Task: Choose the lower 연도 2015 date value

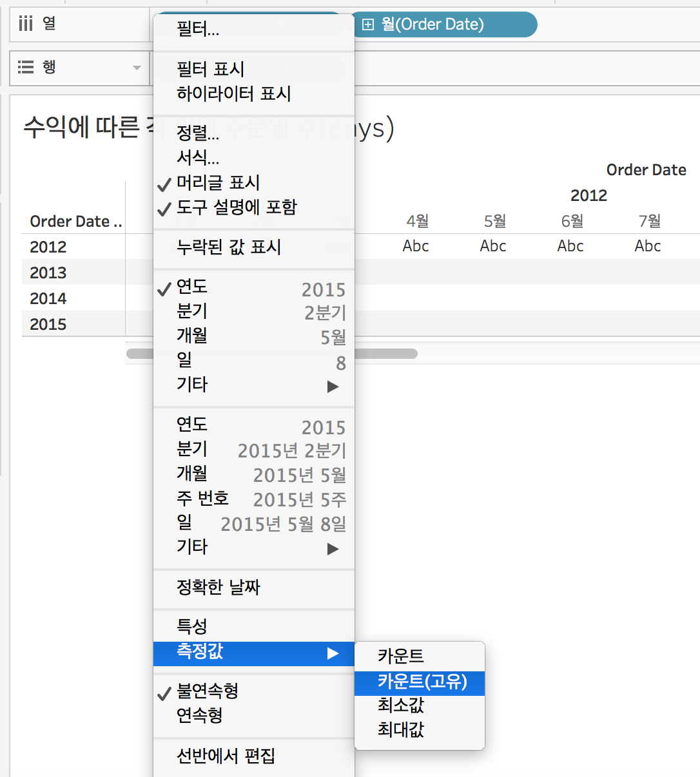Action: [254, 425]
